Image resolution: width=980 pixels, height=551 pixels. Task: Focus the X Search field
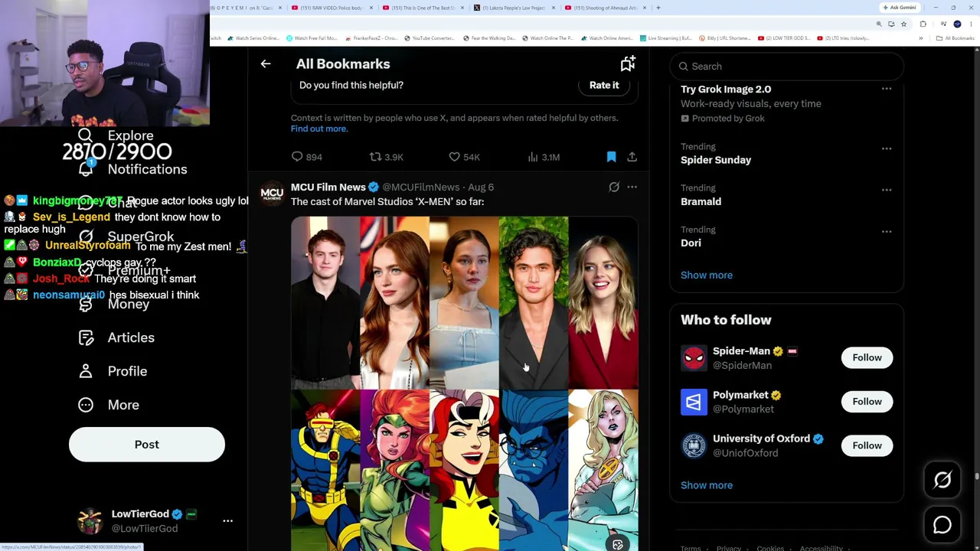pyautogui.click(x=787, y=67)
